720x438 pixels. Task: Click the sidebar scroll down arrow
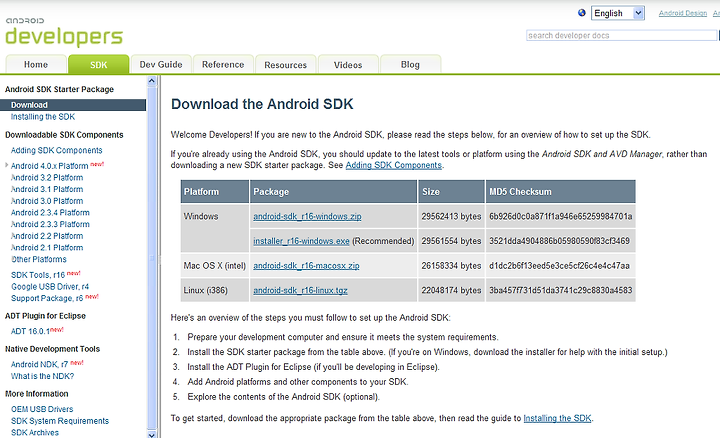point(152,433)
